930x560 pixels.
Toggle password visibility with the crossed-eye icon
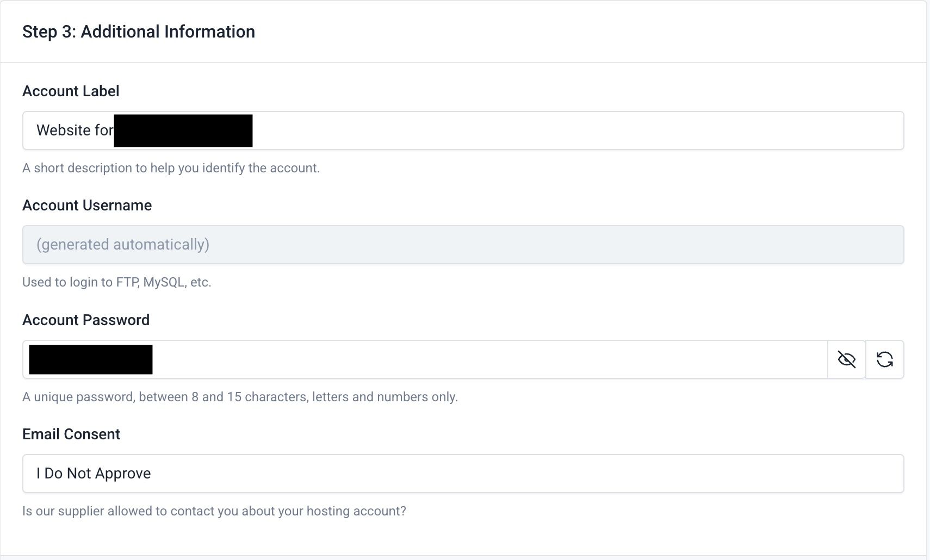(846, 359)
